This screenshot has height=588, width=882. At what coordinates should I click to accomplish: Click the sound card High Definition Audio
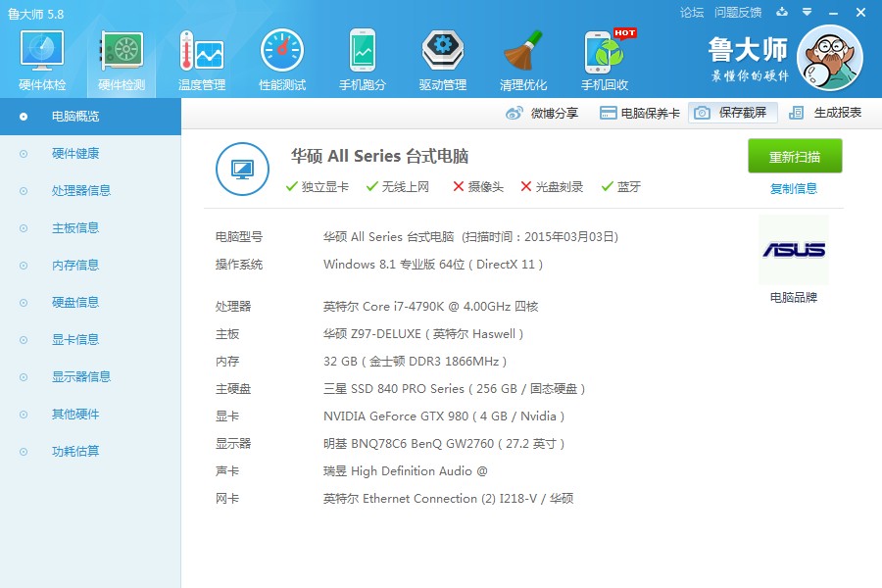[x=405, y=471]
